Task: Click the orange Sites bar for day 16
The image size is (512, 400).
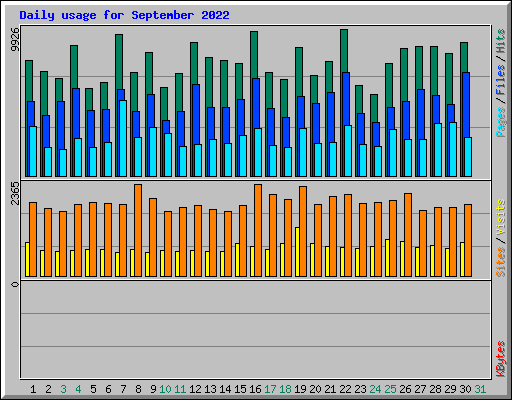Action: tap(258, 230)
